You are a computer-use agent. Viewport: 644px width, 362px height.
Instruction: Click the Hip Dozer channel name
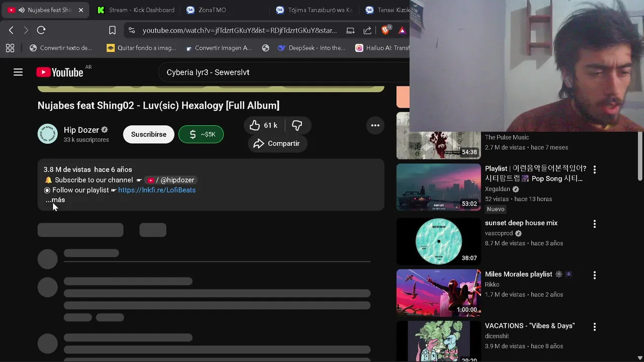[x=81, y=130]
